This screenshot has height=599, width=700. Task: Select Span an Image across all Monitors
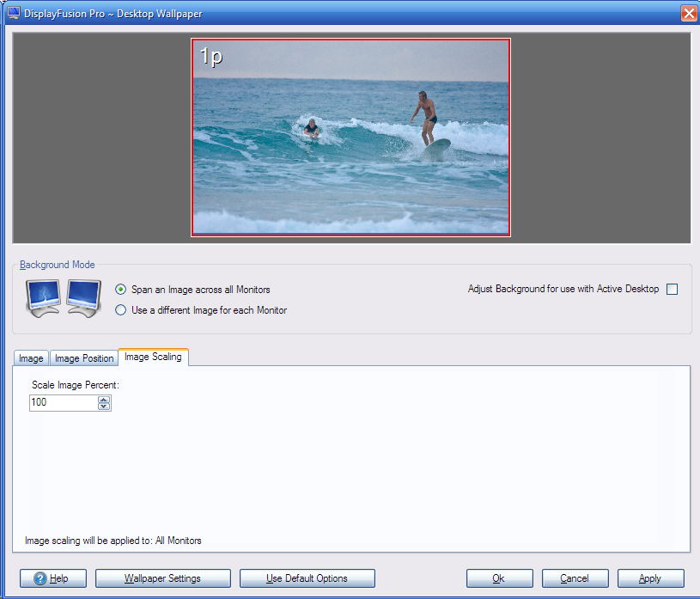tap(121, 290)
